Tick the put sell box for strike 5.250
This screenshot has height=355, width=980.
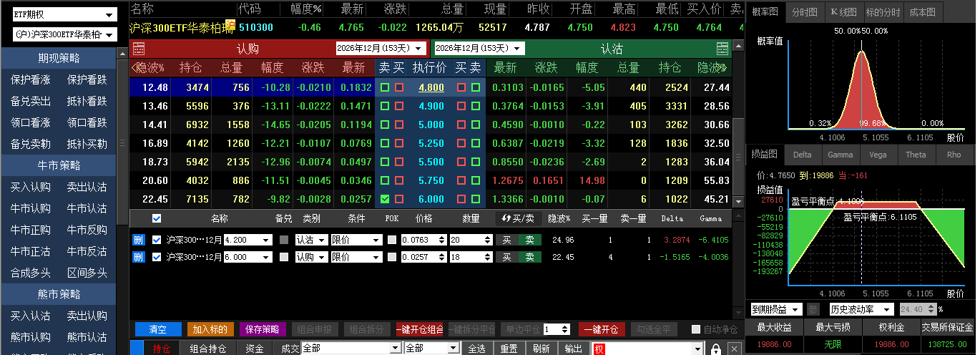(x=476, y=143)
